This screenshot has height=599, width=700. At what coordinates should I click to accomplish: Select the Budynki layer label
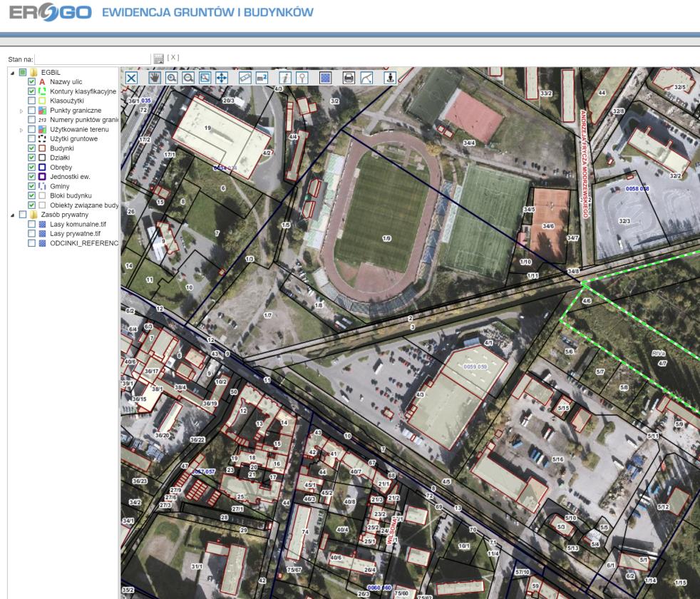[62, 148]
